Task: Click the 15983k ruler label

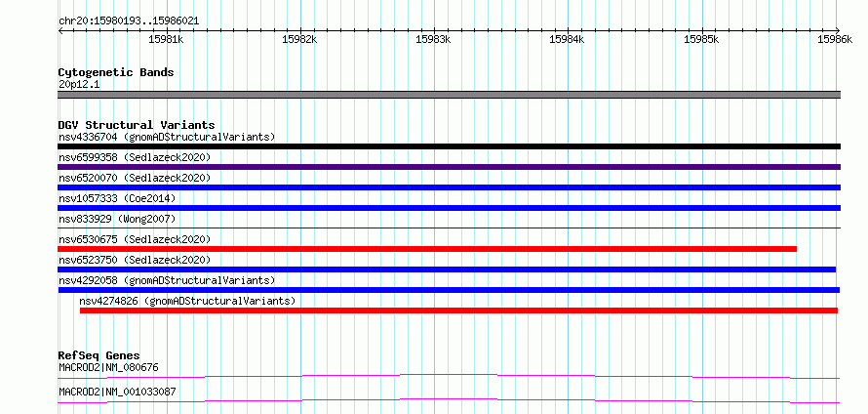Action: (433, 39)
